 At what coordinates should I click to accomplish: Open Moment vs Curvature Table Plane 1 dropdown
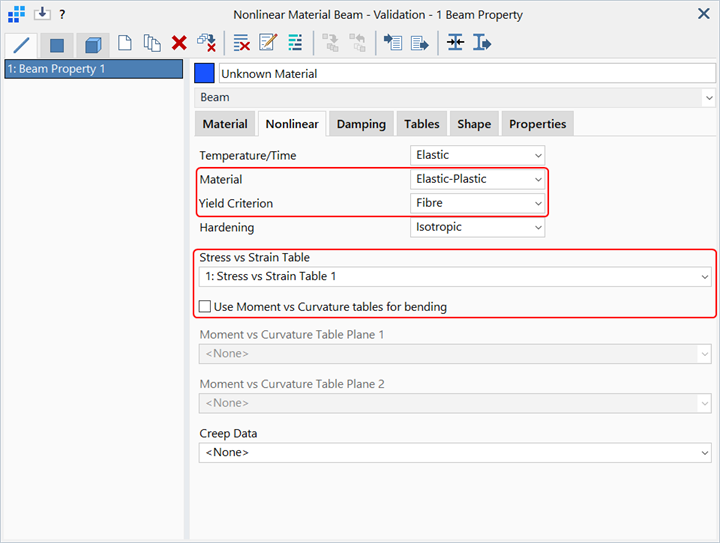click(x=455, y=354)
